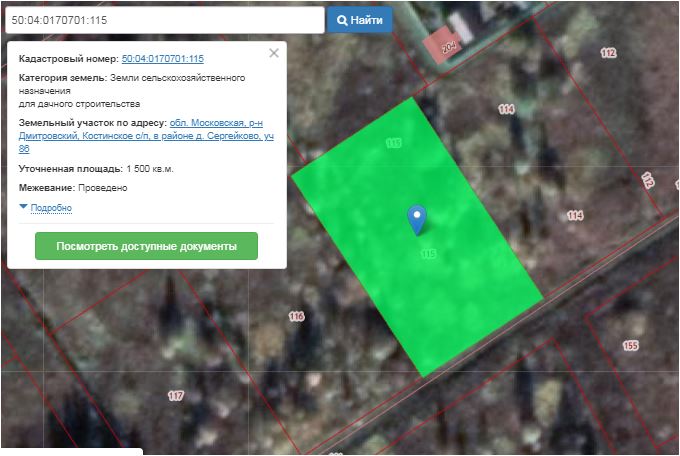The height and width of the screenshot is (456, 680).
Task: Click the cadastral number search field
Action: tap(165, 20)
